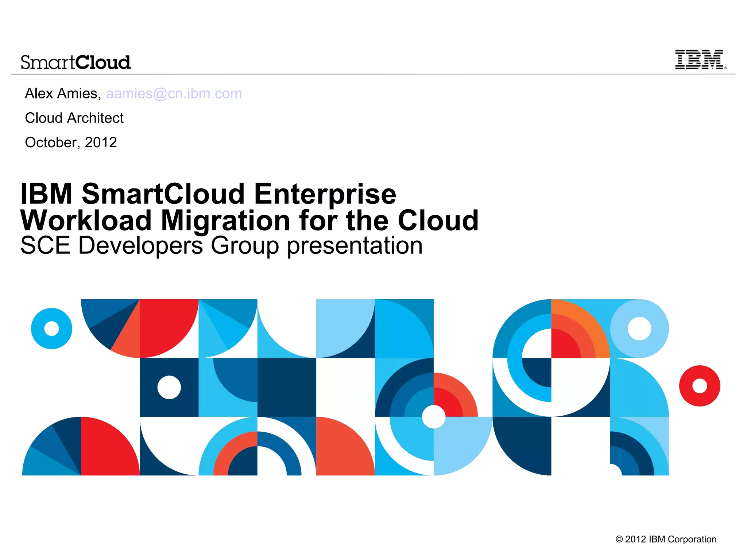This screenshot has width=747, height=560.
Task: Click the solid dark navy square tile
Action: (287, 387)
